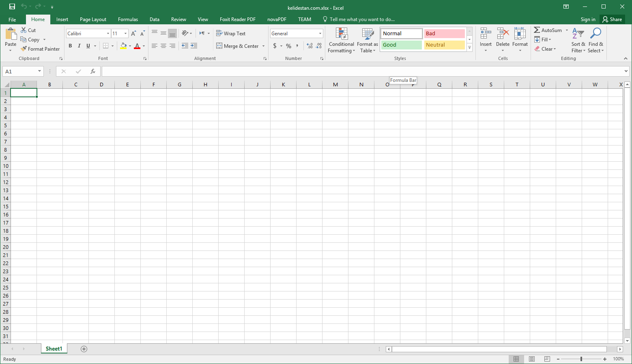Screen dimensions: 632x364
Task: Apply the Bad cell style
Action: click(445, 34)
